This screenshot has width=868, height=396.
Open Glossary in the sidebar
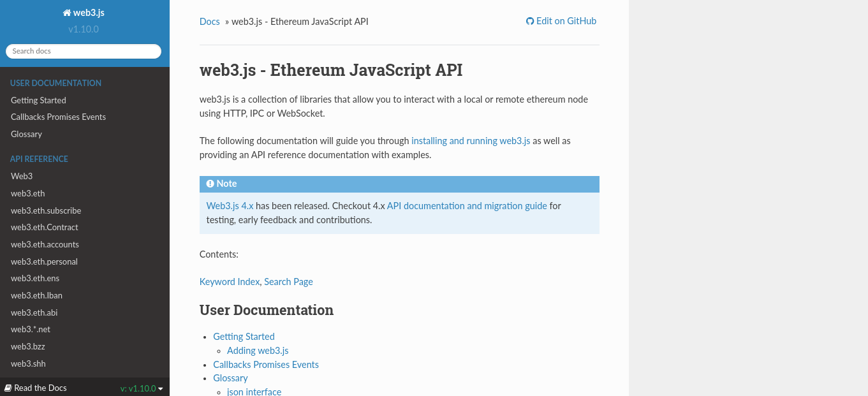click(26, 134)
